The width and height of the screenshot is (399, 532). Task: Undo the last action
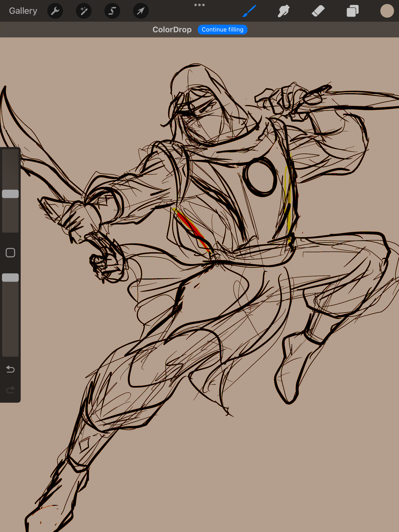(x=10, y=369)
